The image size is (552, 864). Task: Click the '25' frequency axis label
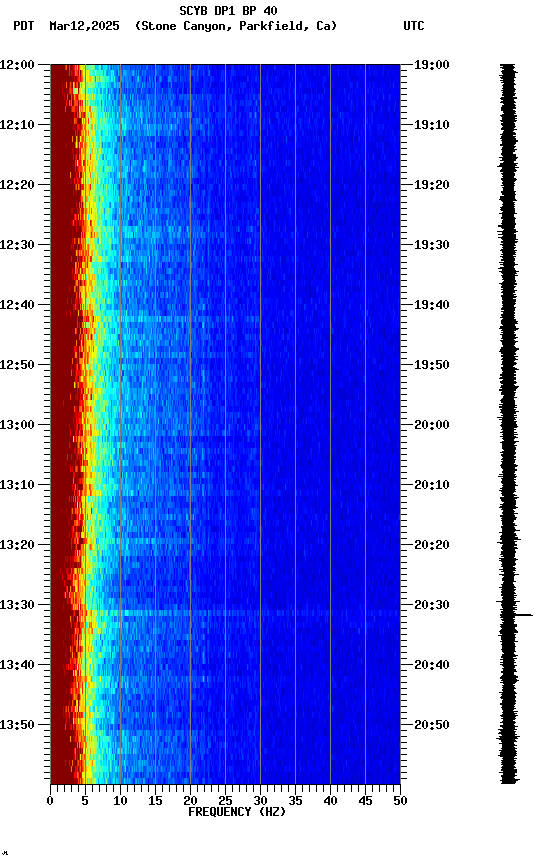[225, 802]
